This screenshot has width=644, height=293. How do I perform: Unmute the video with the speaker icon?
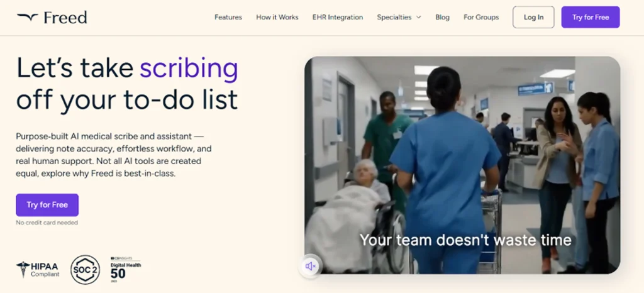point(310,266)
